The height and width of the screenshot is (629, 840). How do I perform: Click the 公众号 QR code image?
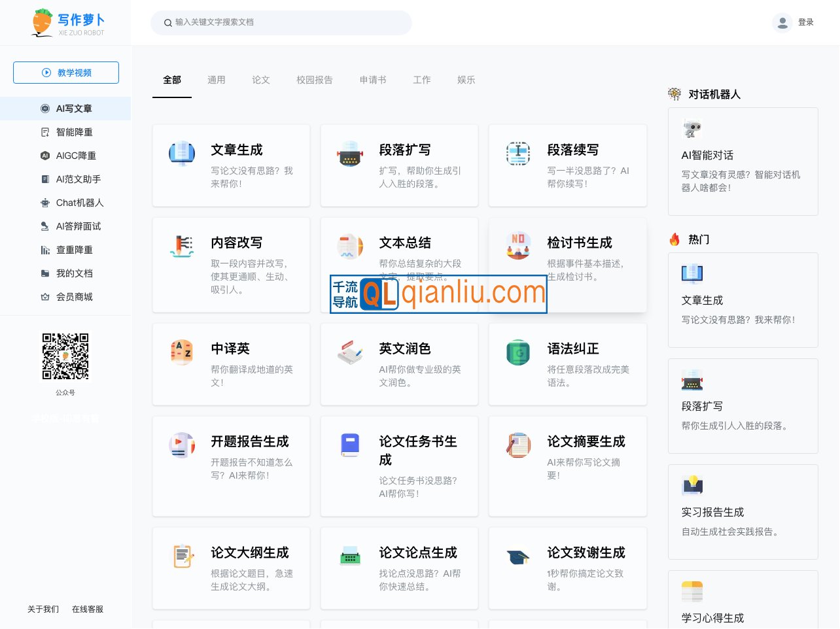[x=65, y=356]
